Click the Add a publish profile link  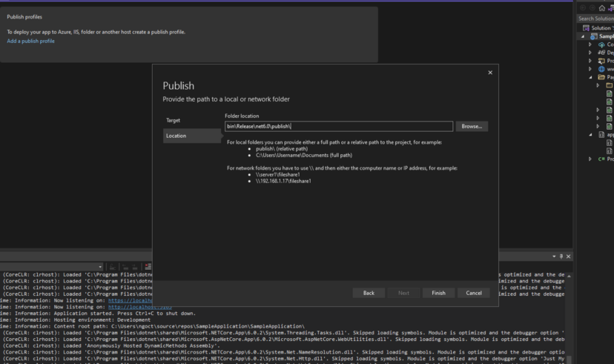[x=30, y=42]
